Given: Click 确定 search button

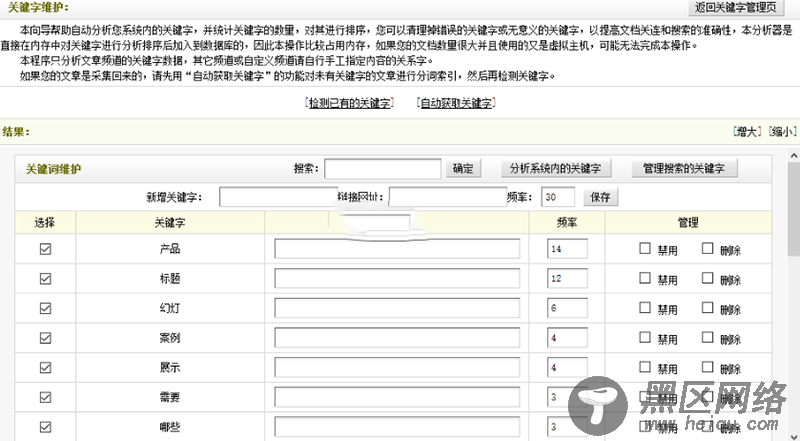Looking at the screenshot, I should 463,168.
